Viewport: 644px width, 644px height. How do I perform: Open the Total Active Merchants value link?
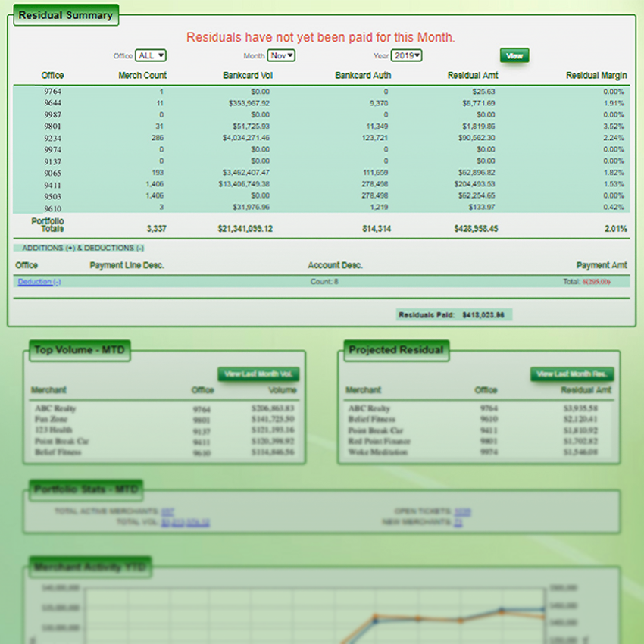point(167,511)
